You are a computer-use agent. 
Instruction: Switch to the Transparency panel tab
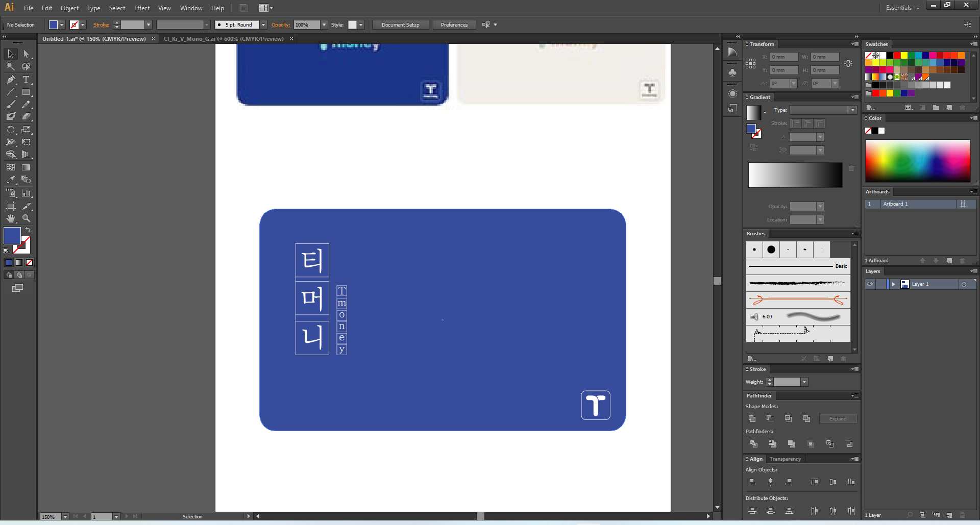click(785, 459)
